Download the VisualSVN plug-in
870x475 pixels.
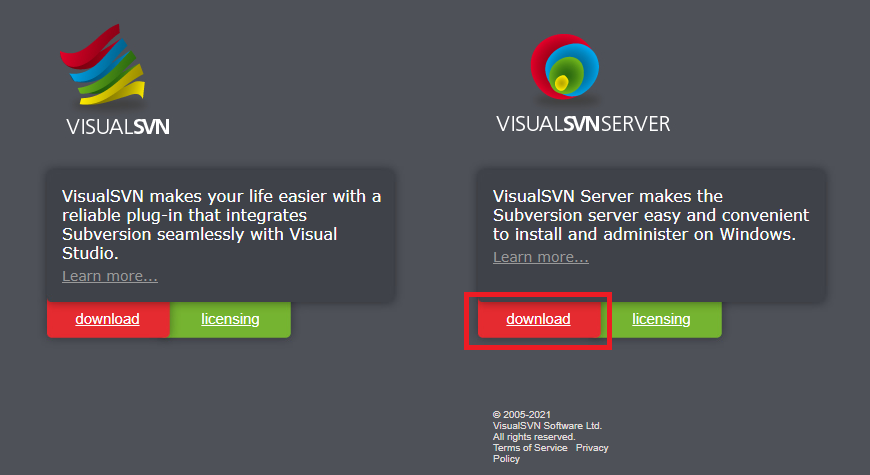[108, 319]
